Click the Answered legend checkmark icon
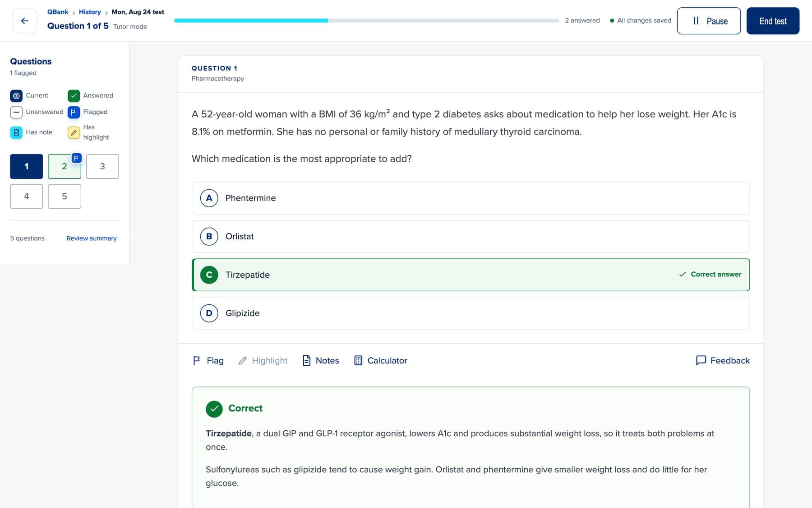The height and width of the screenshot is (508, 812). pos(74,96)
